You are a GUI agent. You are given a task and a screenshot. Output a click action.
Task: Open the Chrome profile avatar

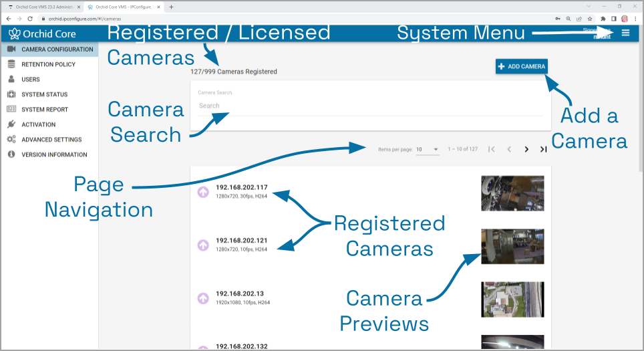pos(625,19)
